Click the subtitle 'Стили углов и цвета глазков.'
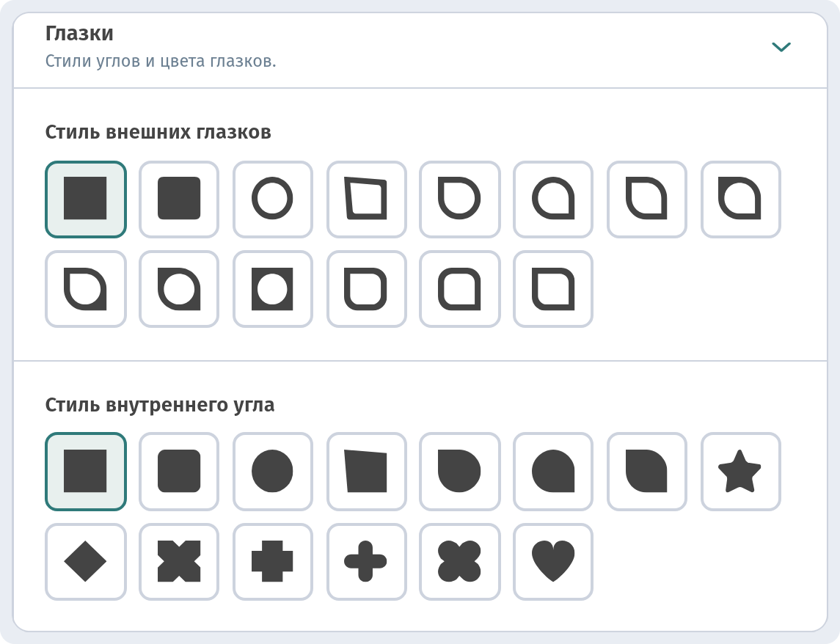Viewport: 840px width, 644px height. point(161,61)
